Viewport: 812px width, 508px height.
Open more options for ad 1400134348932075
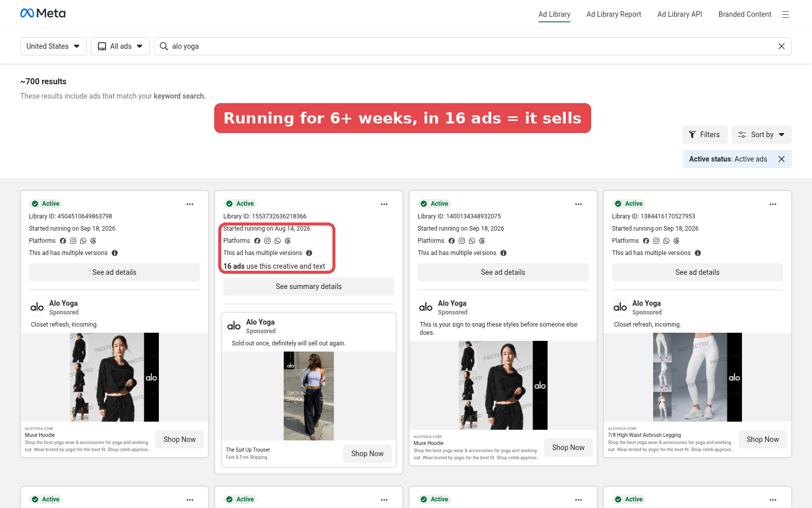[579, 204]
